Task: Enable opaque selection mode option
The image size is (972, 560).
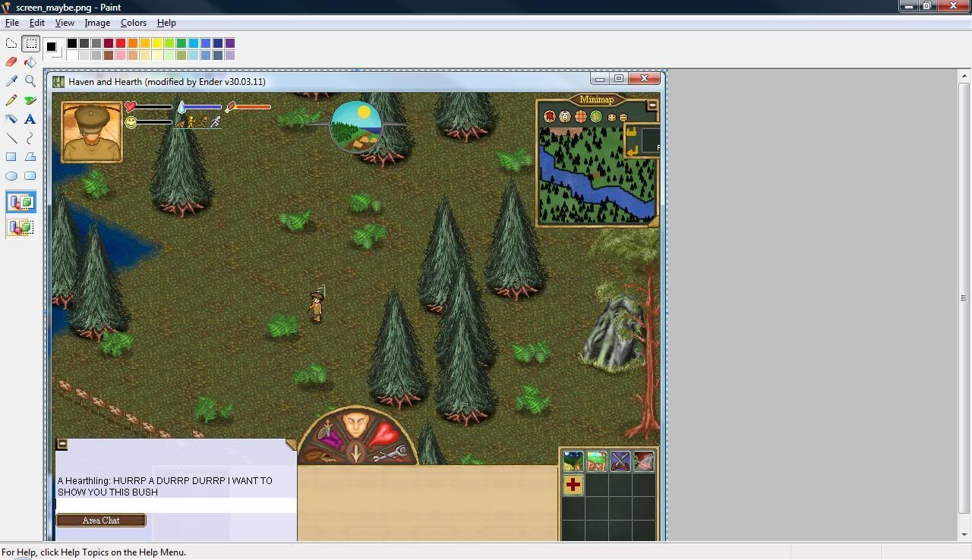Action: coord(21,203)
